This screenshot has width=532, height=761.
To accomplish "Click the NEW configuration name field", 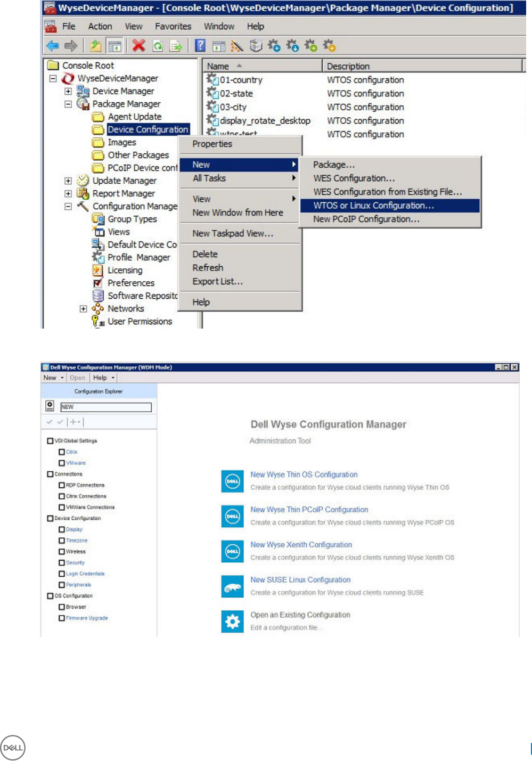I will click(x=106, y=407).
